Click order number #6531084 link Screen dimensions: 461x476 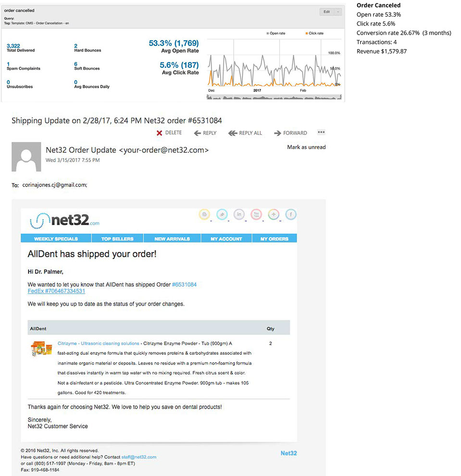pos(184,285)
